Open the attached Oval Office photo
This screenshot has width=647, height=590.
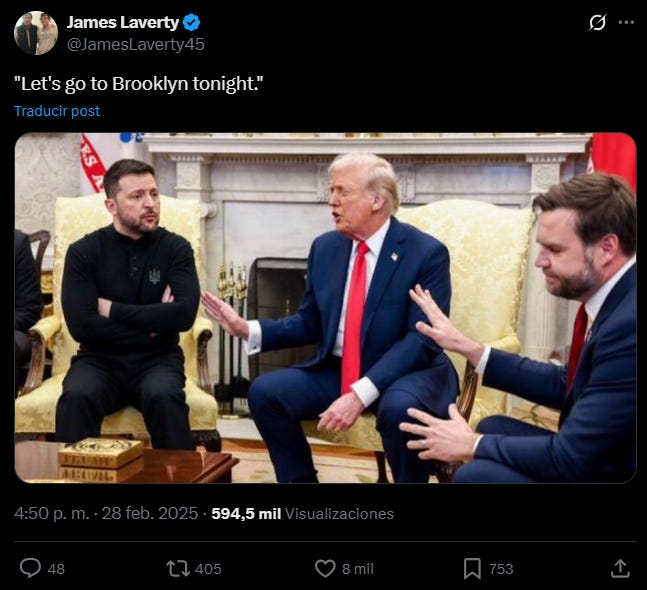click(326, 308)
